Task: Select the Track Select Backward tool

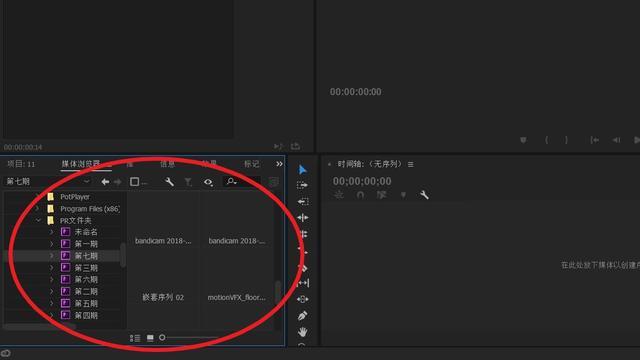Action: pos(302,202)
